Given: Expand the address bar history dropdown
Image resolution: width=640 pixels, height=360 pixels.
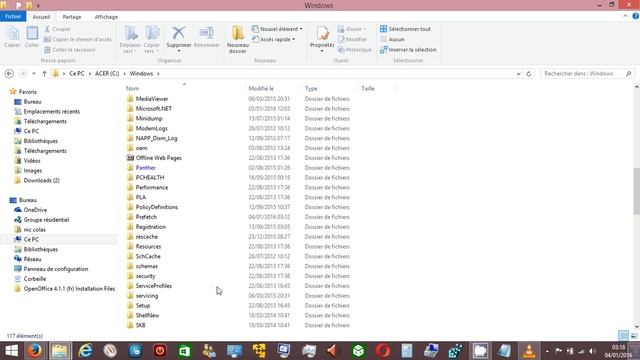Looking at the screenshot, I should point(518,74).
